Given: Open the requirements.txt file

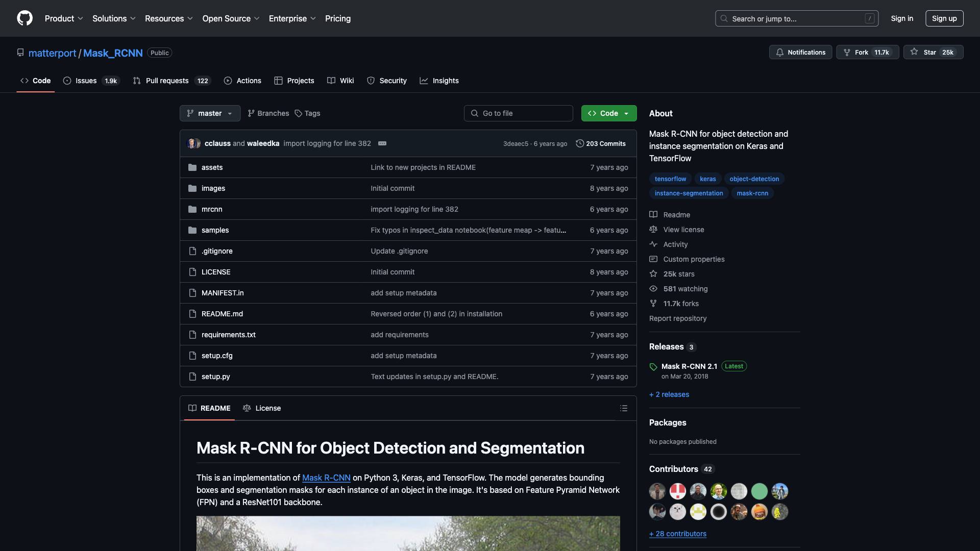Looking at the screenshot, I should coord(229,335).
